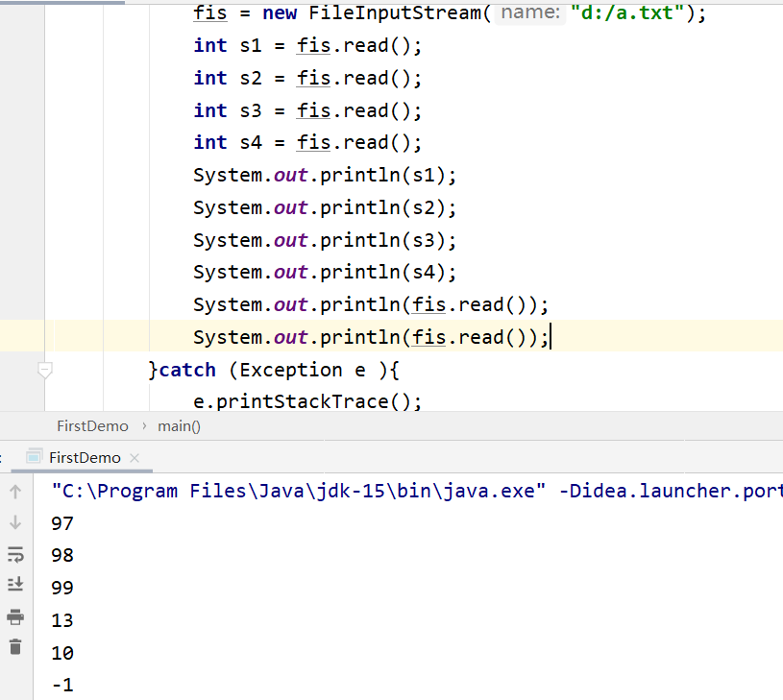Click scroll to end icon
783x700 pixels.
(x=15, y=584)
